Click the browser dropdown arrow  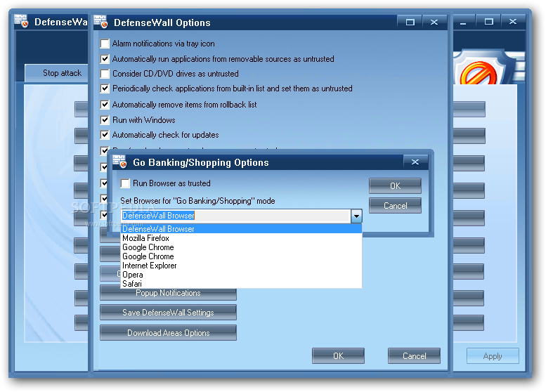356,216
